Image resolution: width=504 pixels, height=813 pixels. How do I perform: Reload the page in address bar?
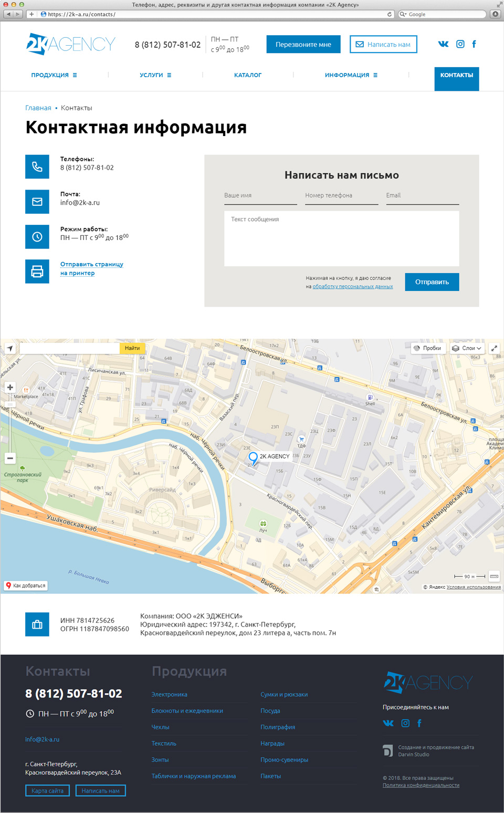(x=390, y=14)
